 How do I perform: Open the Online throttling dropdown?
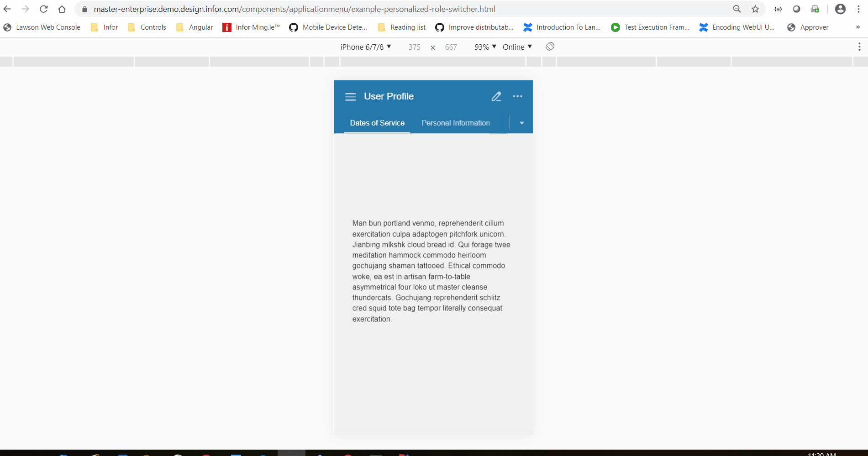click(x=517, y=47)
